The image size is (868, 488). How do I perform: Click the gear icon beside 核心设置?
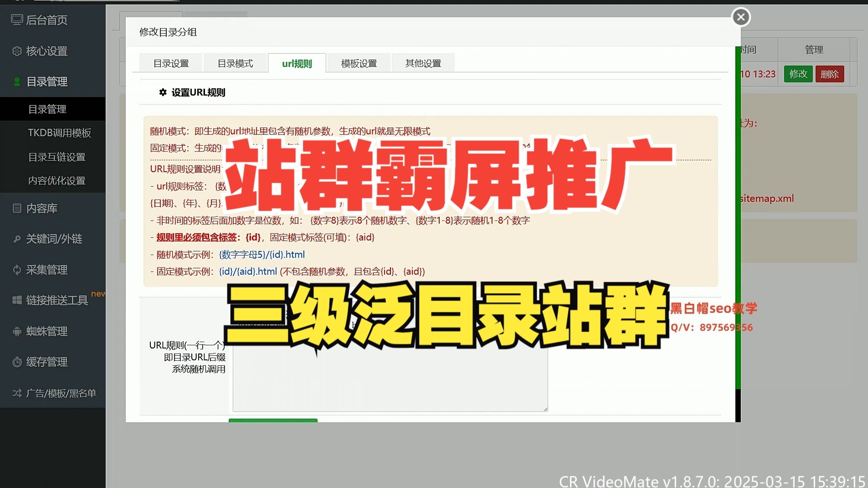[17, 51]
